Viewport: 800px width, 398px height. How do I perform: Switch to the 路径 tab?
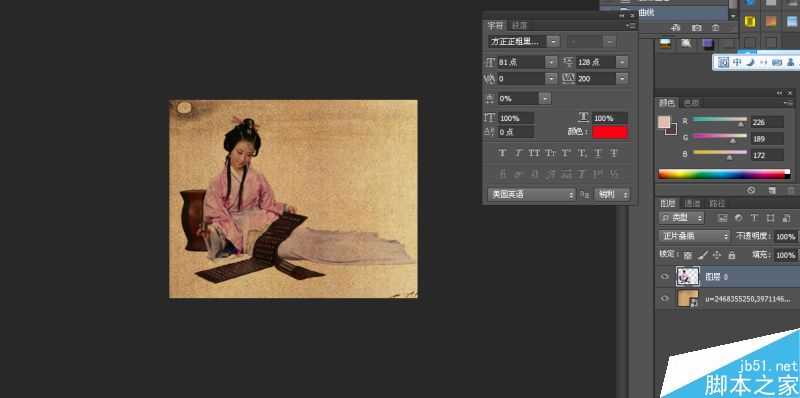(717, 204)
